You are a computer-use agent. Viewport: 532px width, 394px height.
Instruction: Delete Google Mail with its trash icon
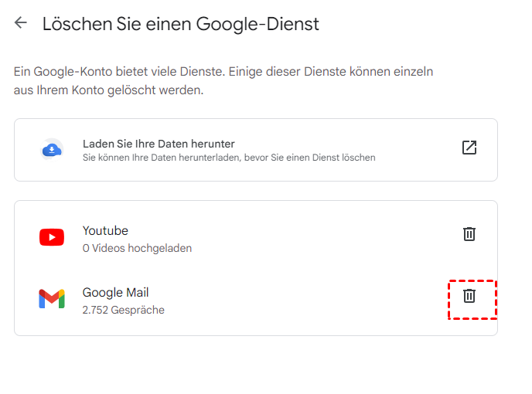click(x=469, y=296)
